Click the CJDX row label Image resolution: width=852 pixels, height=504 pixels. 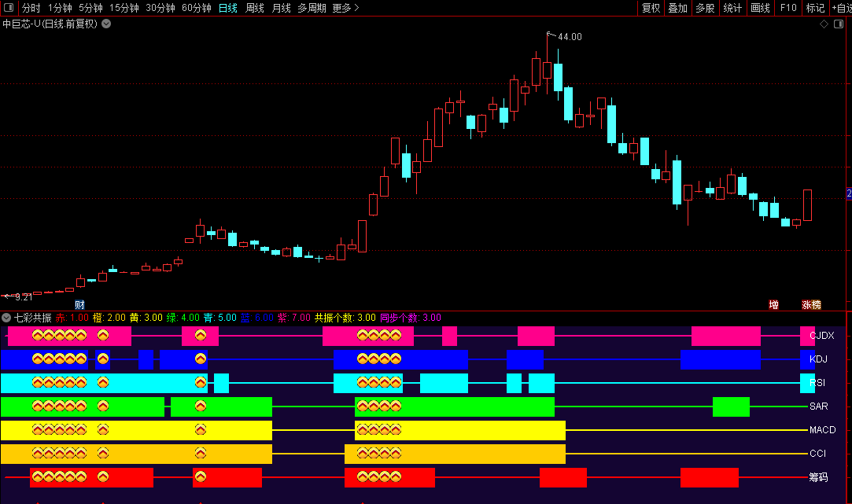click(x=821, y=336)
